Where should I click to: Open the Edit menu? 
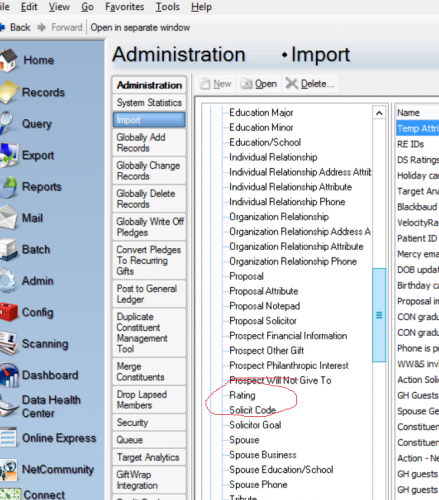(x=29, y=7)
